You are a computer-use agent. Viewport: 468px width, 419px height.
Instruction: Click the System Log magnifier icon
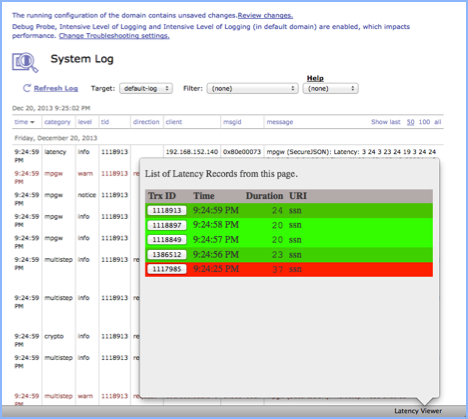pos(25,62)
